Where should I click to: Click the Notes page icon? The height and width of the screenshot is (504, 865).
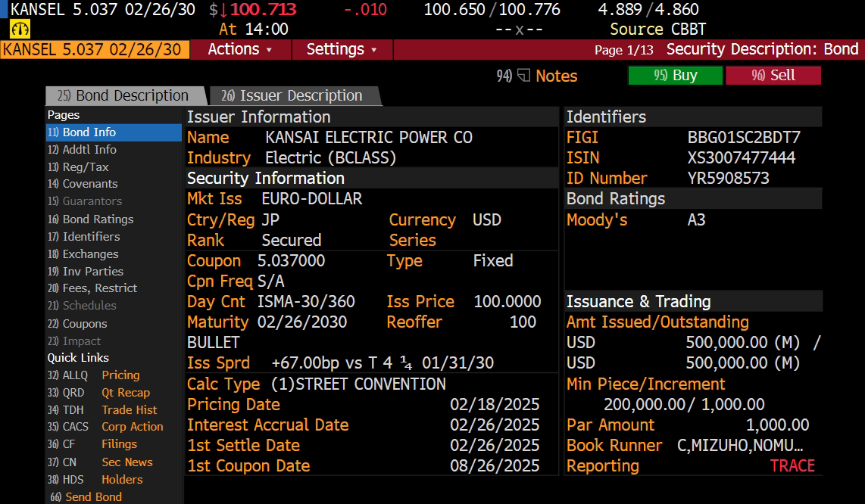523,75
